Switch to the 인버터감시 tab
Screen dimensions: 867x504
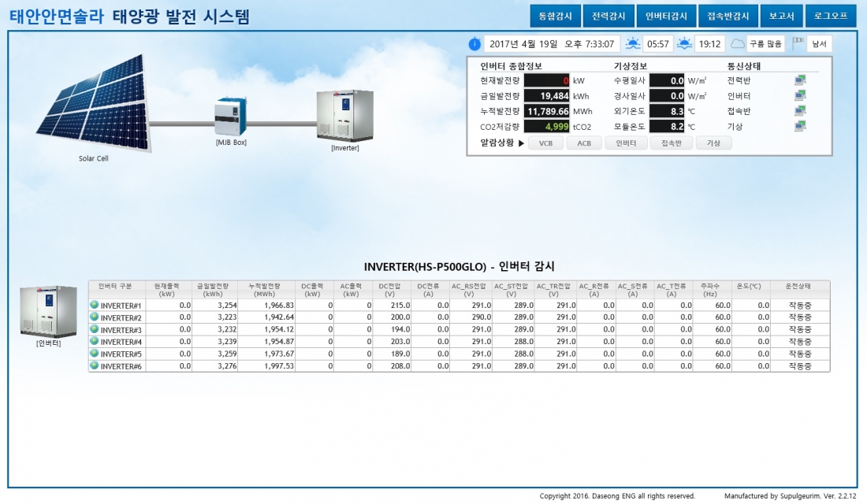point(666,16)
